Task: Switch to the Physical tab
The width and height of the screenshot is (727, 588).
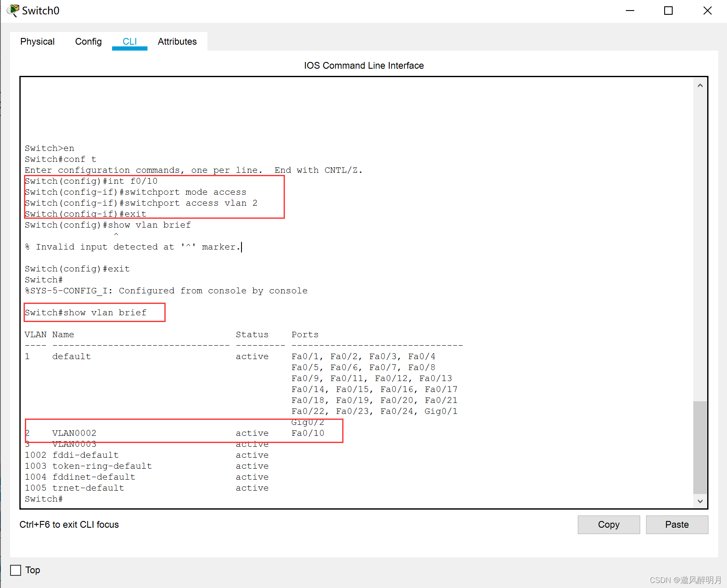Action: [x=38, y=41]
